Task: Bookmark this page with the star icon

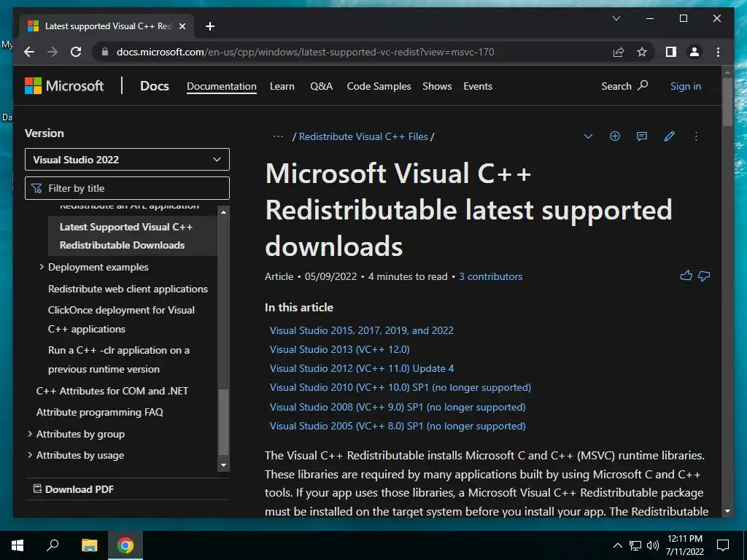Action: (642, 52)
